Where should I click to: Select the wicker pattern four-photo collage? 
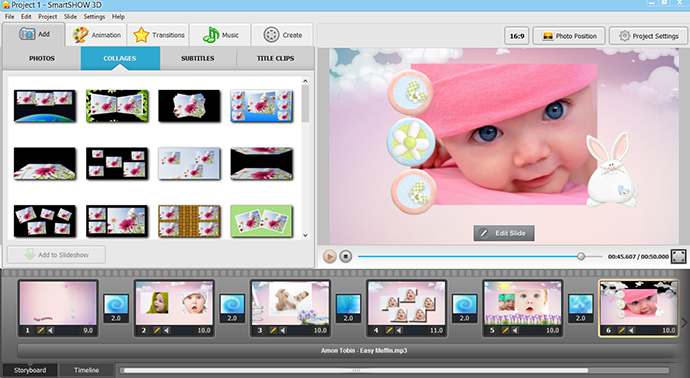point(189,221)
